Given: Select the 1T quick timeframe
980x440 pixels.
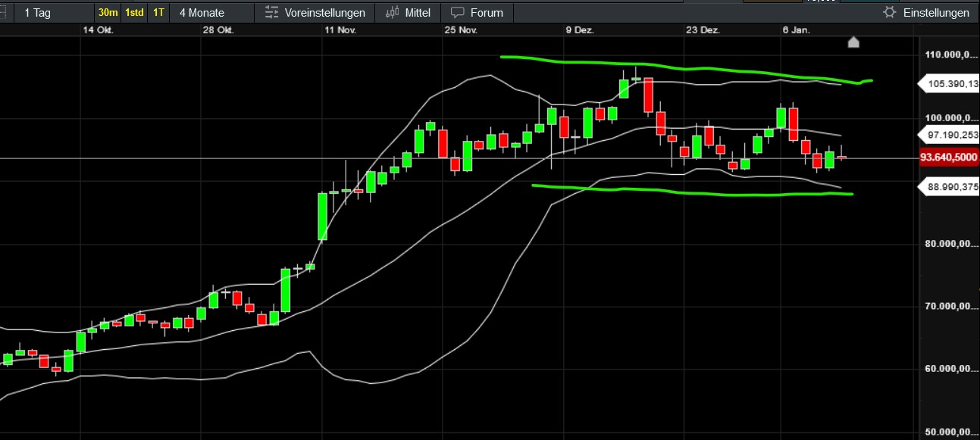Looking at the screenshot, I should 158,13.
